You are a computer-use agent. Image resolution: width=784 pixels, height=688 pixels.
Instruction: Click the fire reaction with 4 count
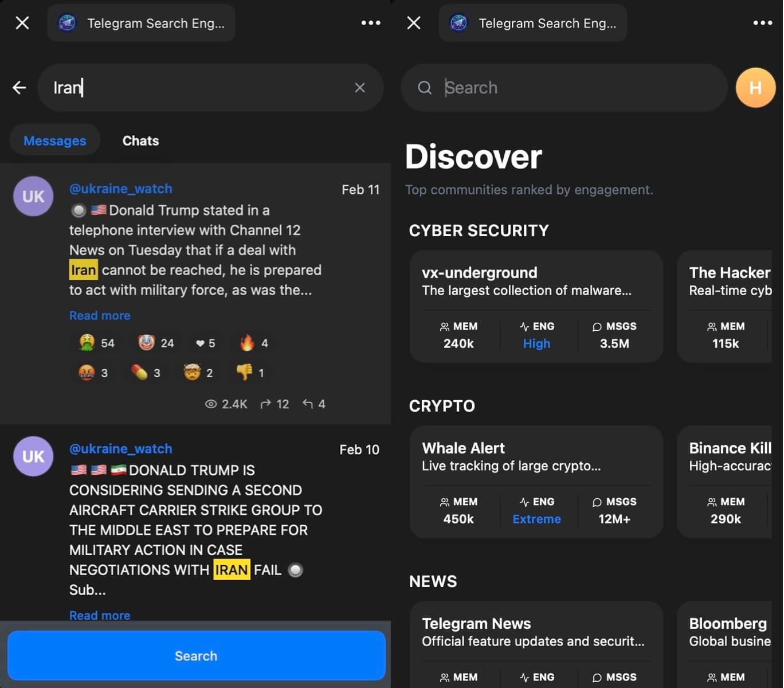[248, 343]
